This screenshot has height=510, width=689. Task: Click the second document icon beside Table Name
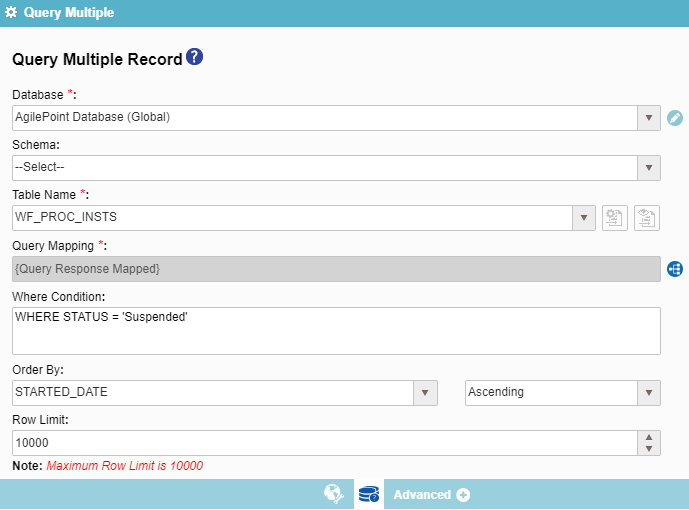pyautogui.click(x=647, y=218)
